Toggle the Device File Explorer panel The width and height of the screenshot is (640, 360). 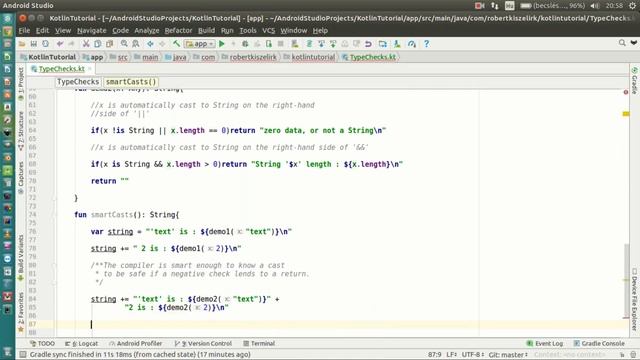634,299
